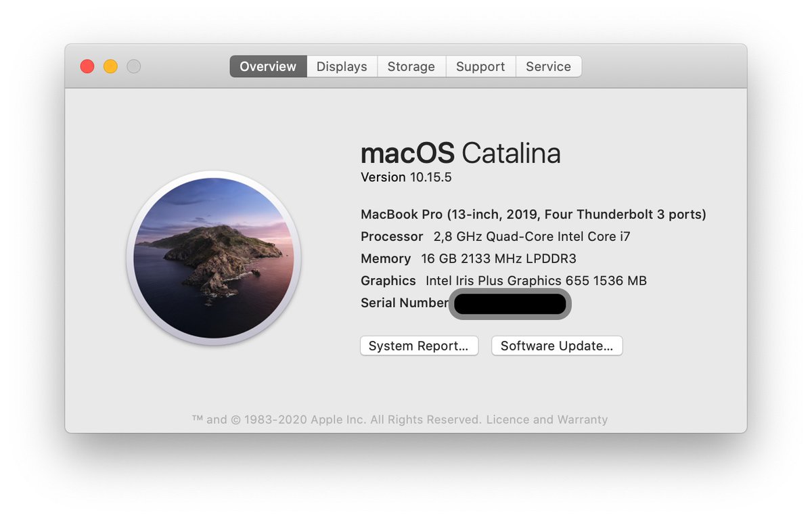Select the macOS Catalina title text
Image resolution: width=812 pixels, height=519 pixels.
tap(460, 154)
